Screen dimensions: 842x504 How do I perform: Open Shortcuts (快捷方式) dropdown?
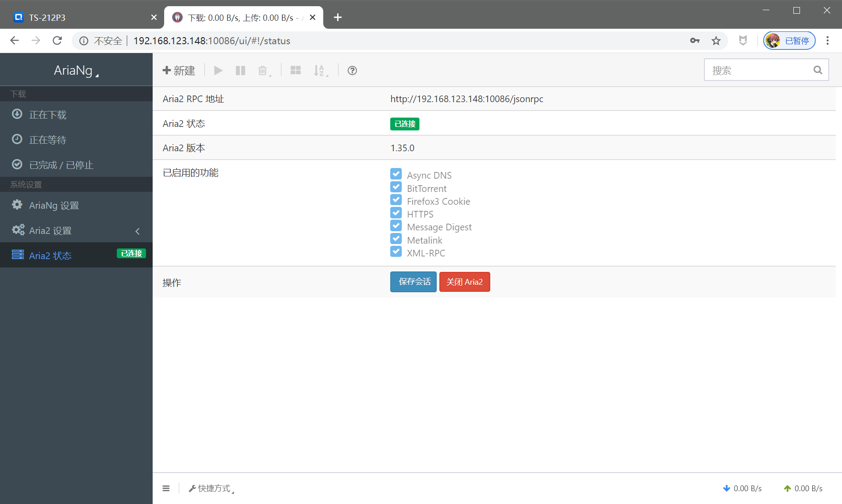coord(211,488)
